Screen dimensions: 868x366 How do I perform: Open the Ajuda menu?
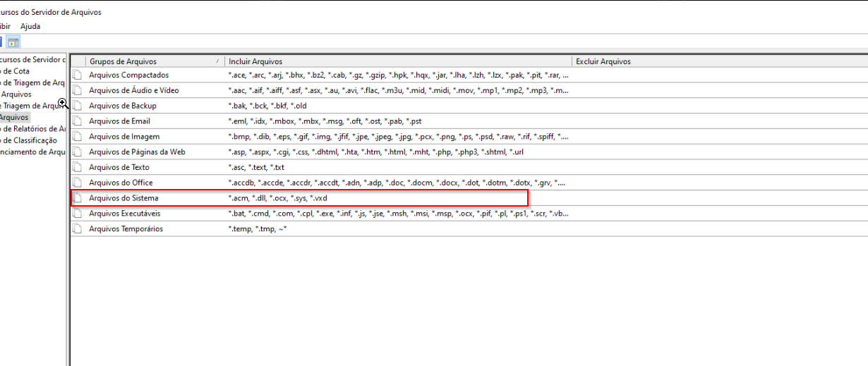pyautogui.click(x=30, y=26)
